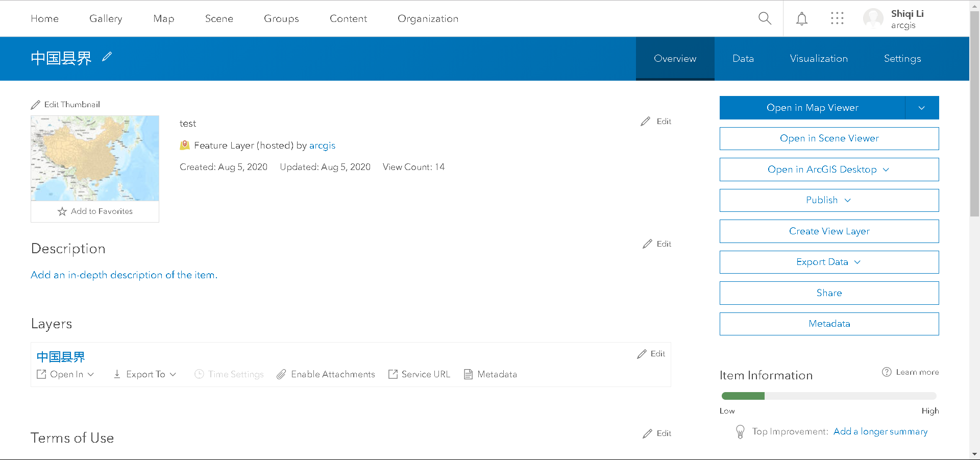This screenshot has width=980, height=460.
Task: Switch to the Overview tab
Action: pos(675,59)
